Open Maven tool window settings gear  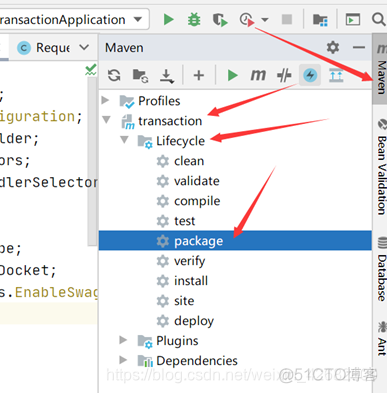pos(333,48)
